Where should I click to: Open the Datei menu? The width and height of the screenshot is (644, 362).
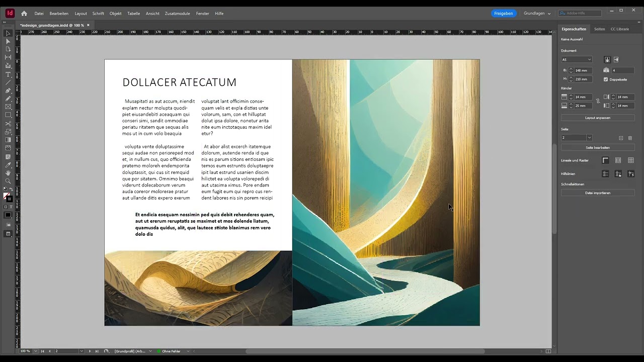point(39,14)
